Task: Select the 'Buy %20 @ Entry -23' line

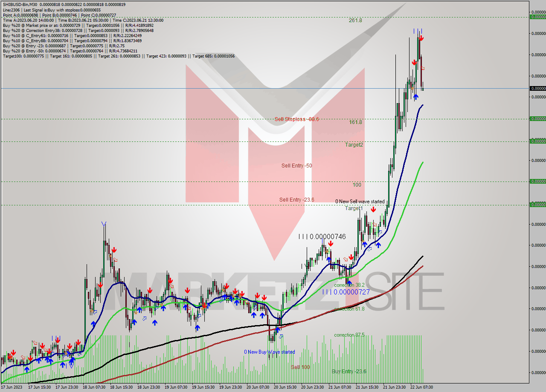Action: pyautogui.click(x=63, y=46)
